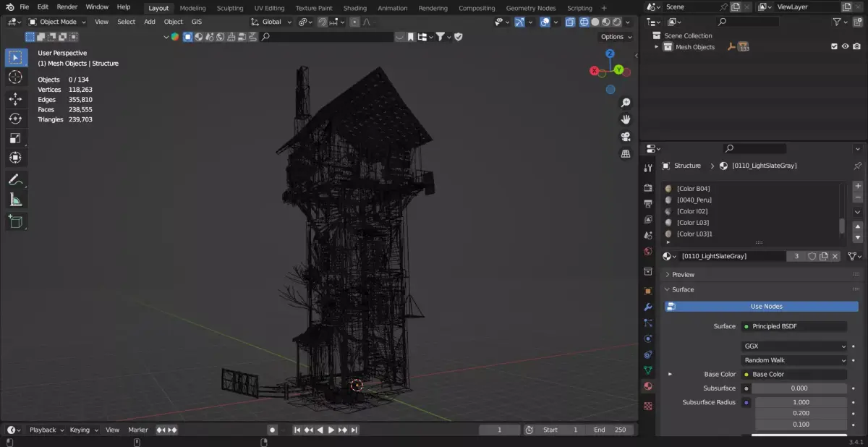Adjust the Subsurface value slider at 0.000

(x=799, y=388)
